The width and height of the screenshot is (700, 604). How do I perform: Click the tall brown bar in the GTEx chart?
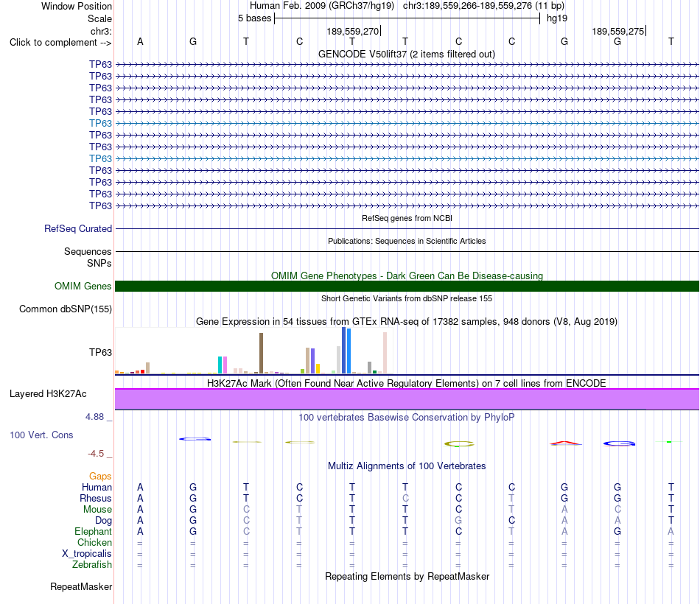(261, 353)
